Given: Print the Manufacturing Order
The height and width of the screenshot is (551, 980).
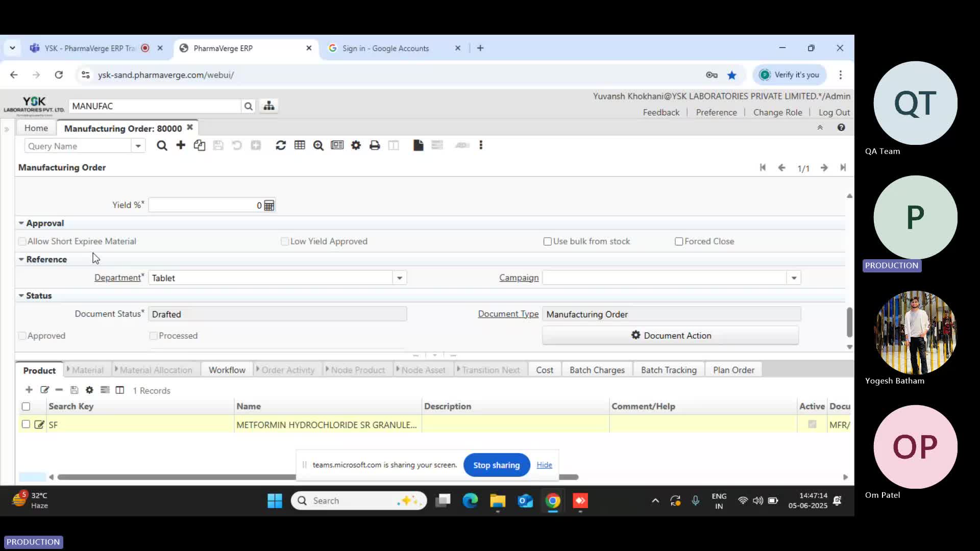Looking at the screenshot, I should [x=375, y=145].
